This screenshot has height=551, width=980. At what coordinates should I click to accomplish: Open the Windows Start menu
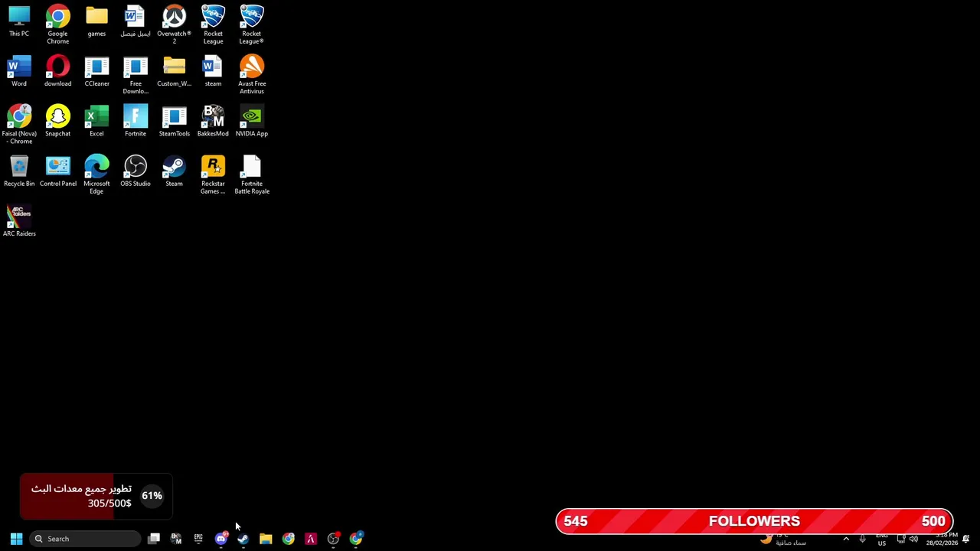coord(16,539)
